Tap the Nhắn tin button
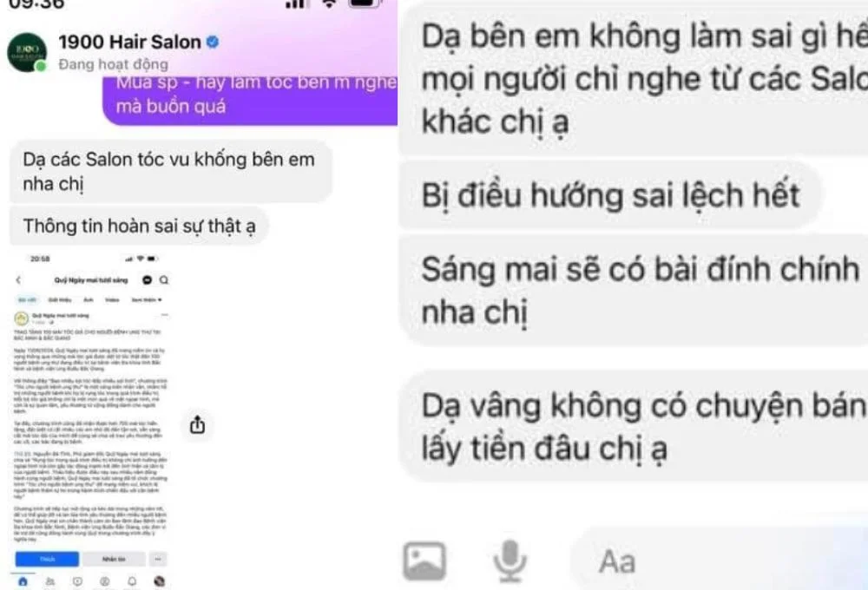The image size is (868, 590). 114,559
